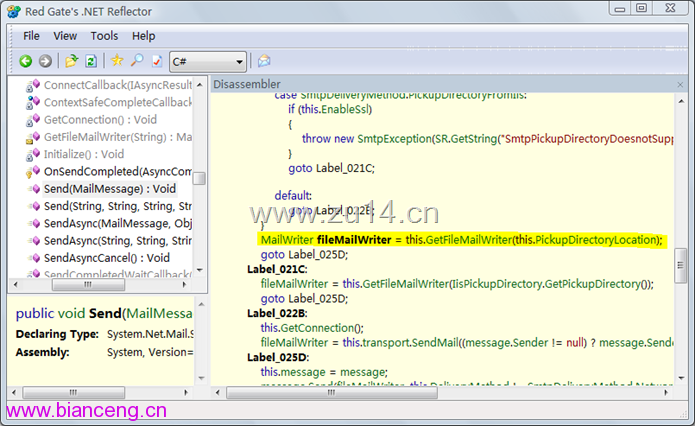Click Disassembler scroll down arrow
The width and height of the screenshot is (695, 426).
[681, 378]
